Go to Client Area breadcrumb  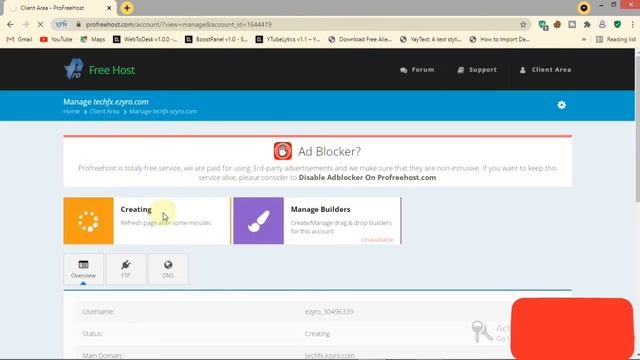pyautogui.click(x=104, y=111)
